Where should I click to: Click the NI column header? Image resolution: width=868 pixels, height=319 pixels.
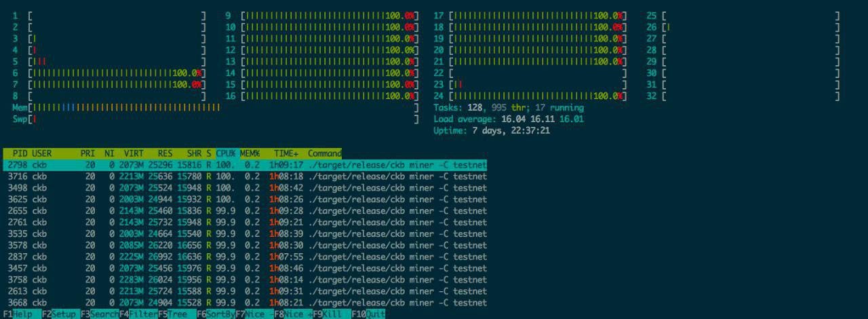click(110, 153)
